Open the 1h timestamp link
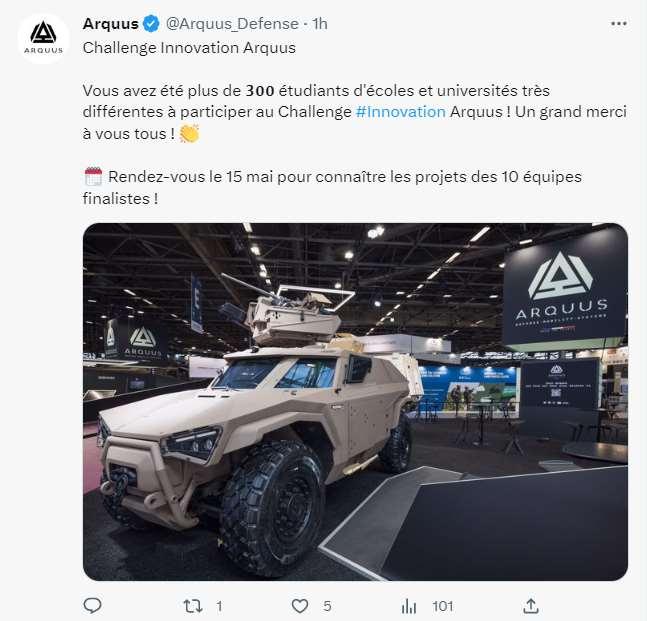 click(x=320, y=24)
